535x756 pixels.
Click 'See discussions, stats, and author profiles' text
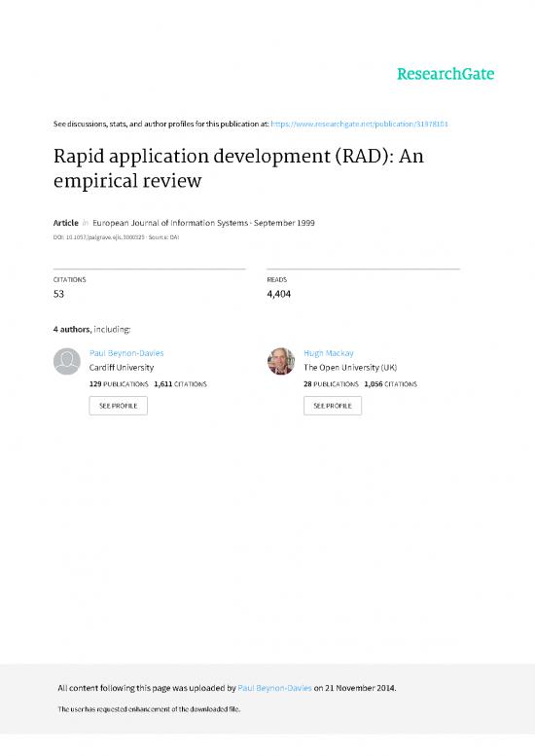[160, 124]
